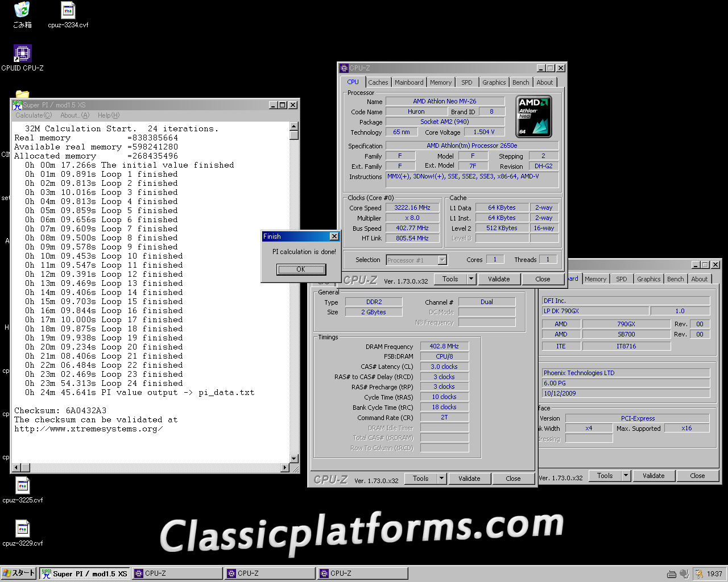
Task: Click the Super PI horizontal scrollbar right arrow
Action: click(x=286, y=468)
